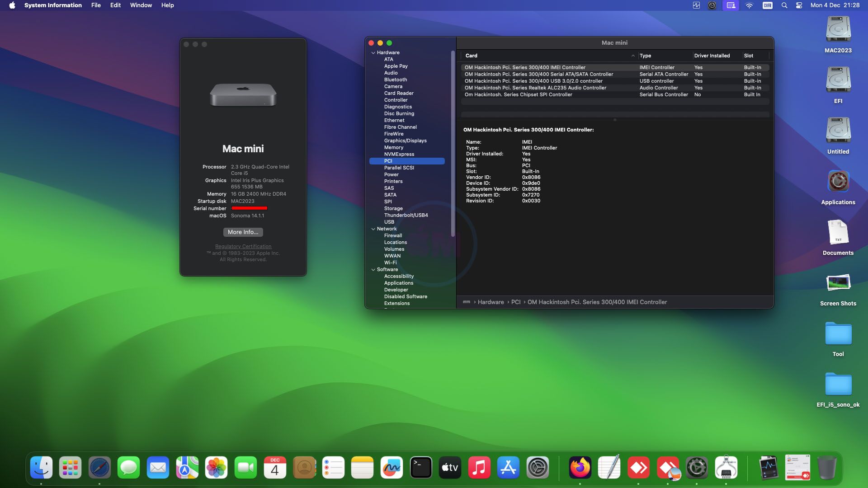Open Maps app in the Dock

[x=187, y=468]
